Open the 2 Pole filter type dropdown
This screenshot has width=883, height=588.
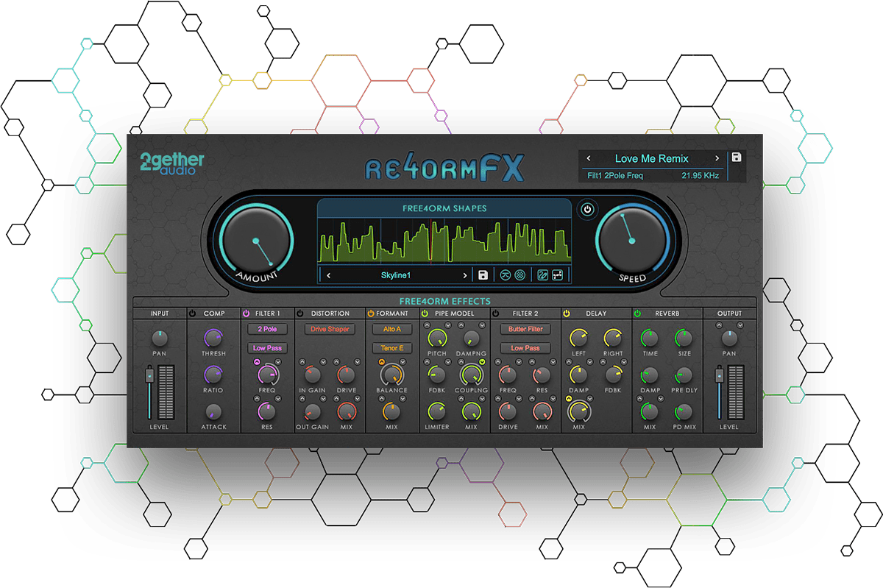tap(267, 329)
